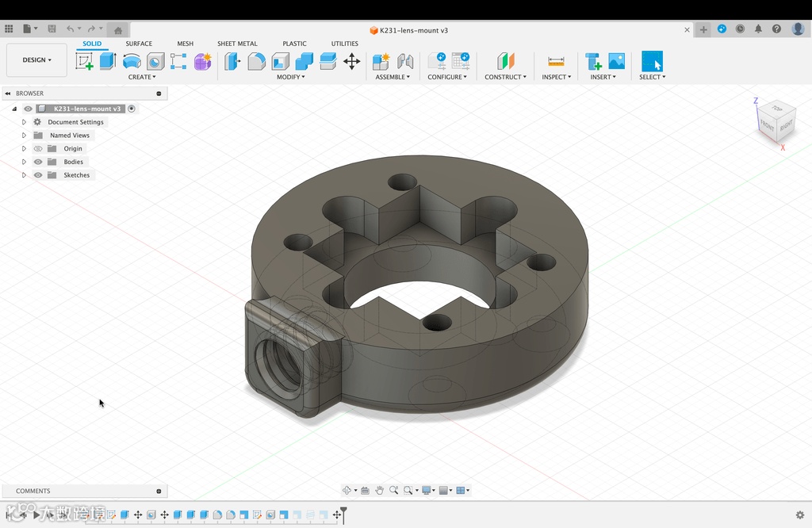Viewport: 812px width, 528px height.
Task: Open the CONSTRUCT dropdown menu
Action: [x=505, y=77]
